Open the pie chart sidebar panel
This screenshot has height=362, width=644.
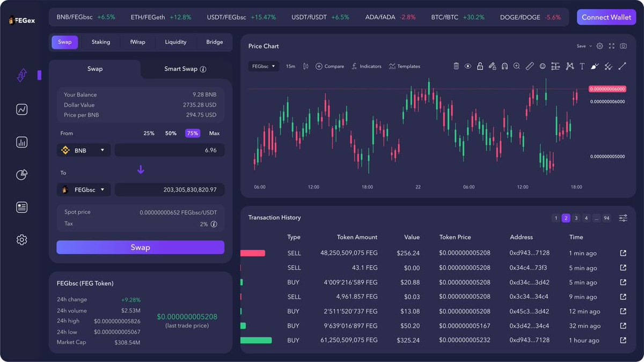click(x=21, y=174)
